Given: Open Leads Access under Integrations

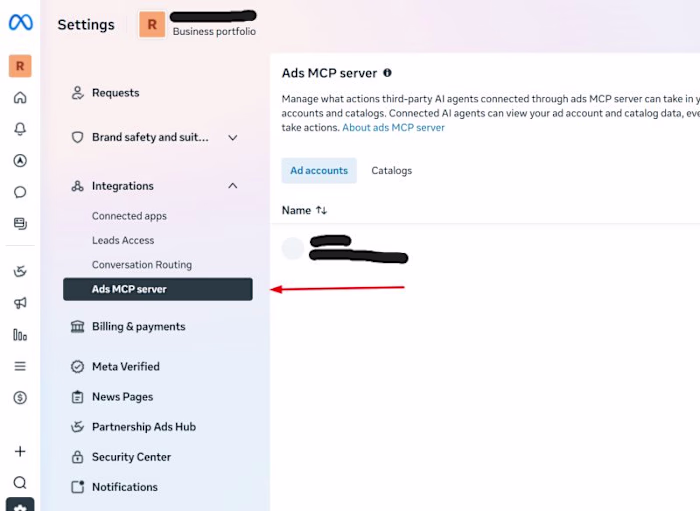Looking at the screenshot, I should 123,240.
